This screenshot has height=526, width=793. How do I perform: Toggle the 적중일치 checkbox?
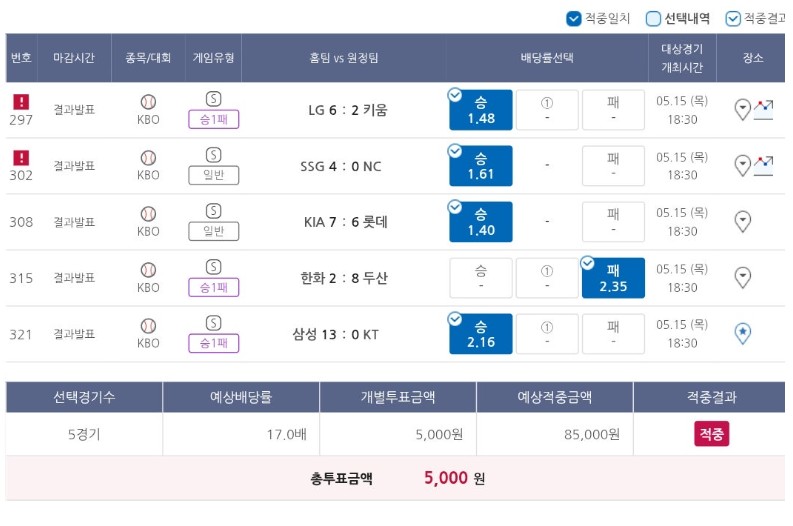tap(574, 19)
